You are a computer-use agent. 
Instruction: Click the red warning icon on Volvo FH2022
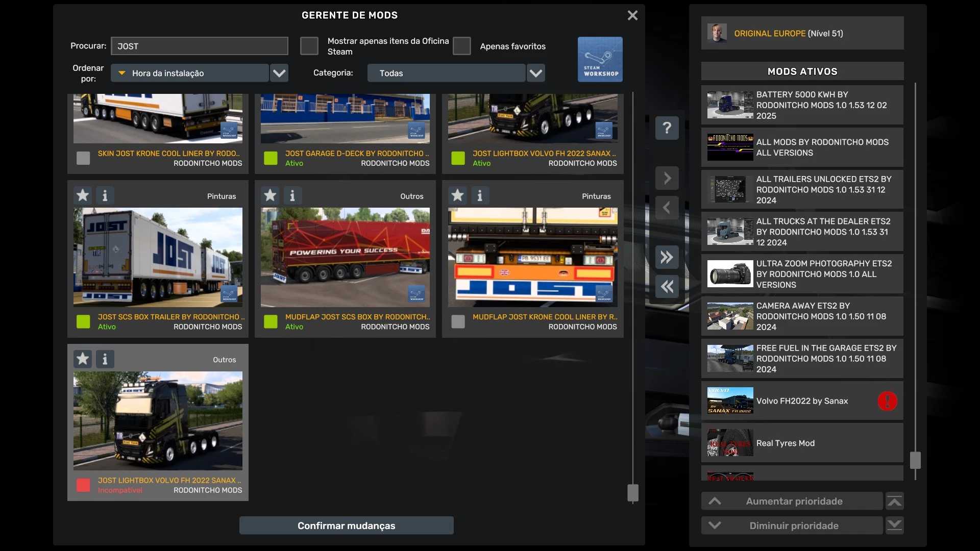pyautogui.click(x=887, y=401)
